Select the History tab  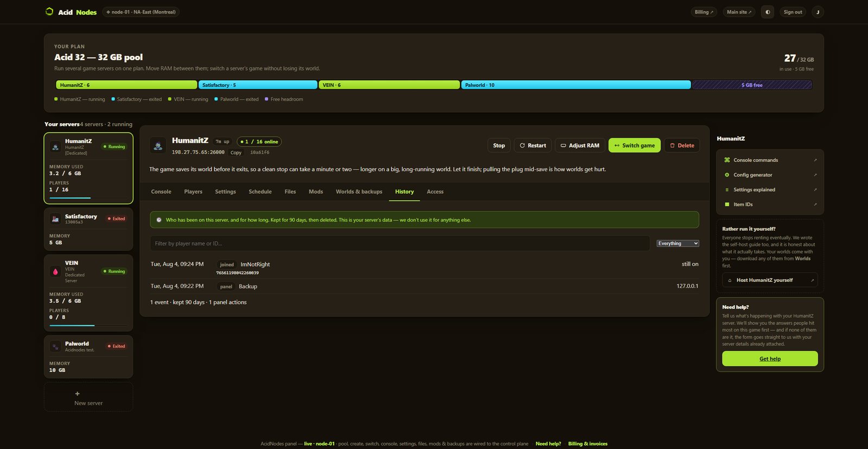[x=404, y=192]
